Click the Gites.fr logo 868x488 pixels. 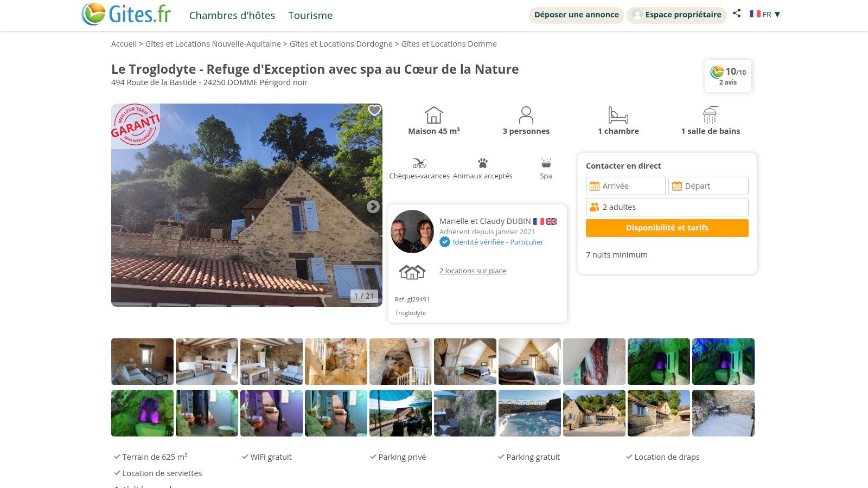coord(126,14)
